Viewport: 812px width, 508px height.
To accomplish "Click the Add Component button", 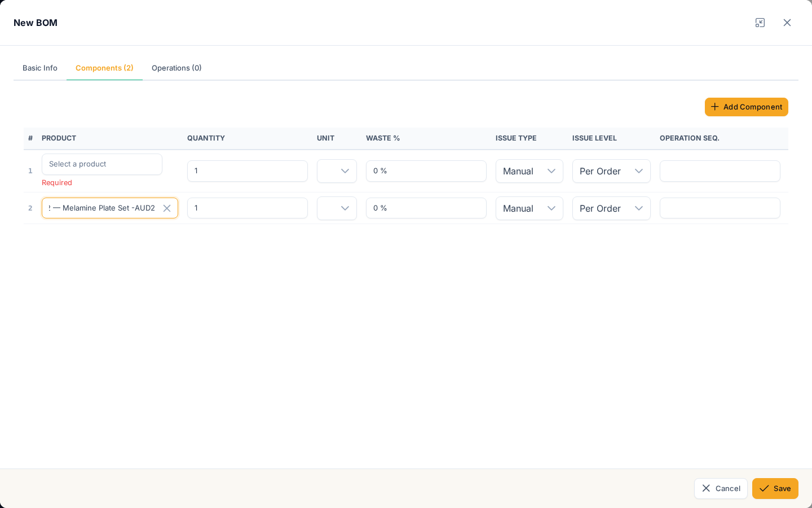I will (x=747, y=107).
